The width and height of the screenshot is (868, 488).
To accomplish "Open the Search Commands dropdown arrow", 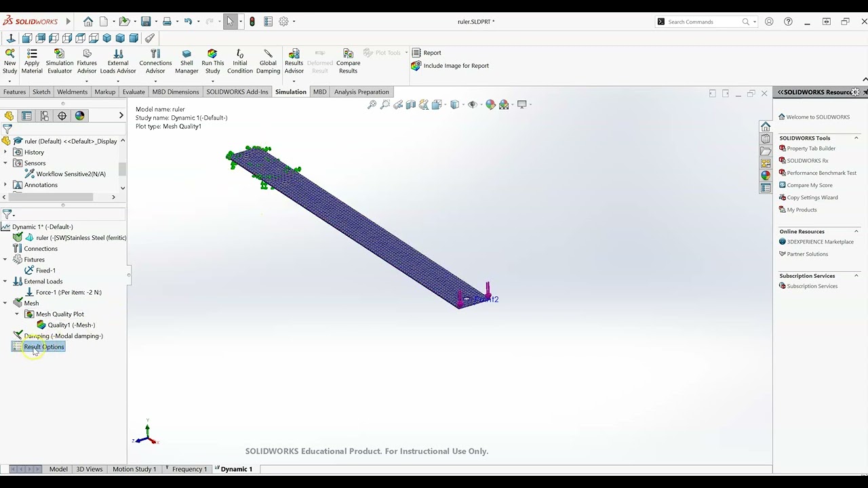I will coord(754,22).
